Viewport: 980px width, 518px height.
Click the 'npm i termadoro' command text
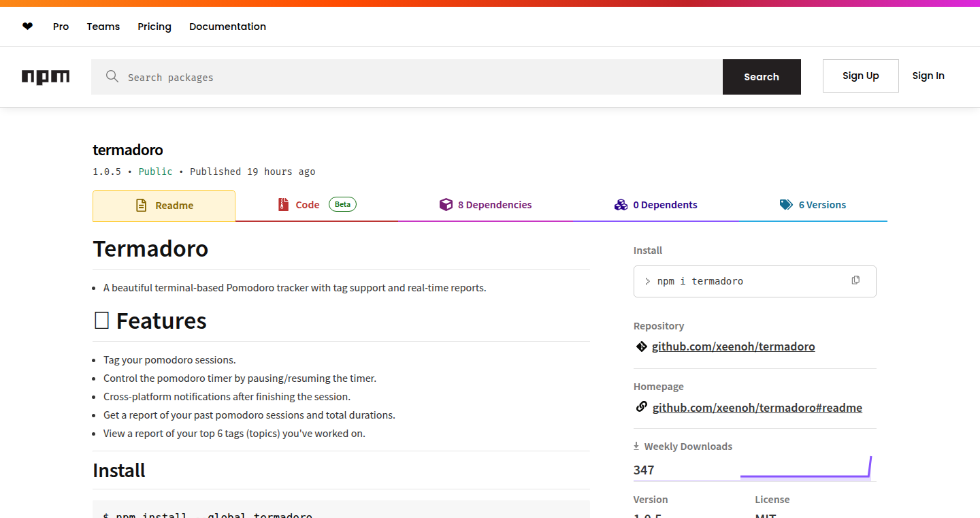click(x=700, y=281)
